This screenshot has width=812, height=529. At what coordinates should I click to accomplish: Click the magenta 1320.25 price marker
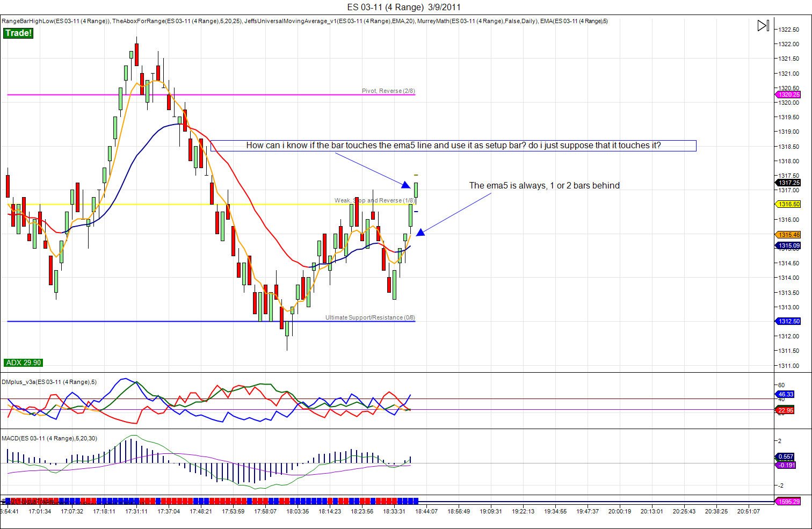(788, 95)
